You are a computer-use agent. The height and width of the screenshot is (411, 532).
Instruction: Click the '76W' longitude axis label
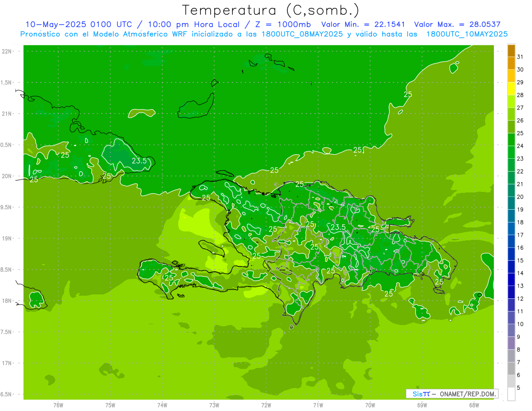tap(58, 405)
